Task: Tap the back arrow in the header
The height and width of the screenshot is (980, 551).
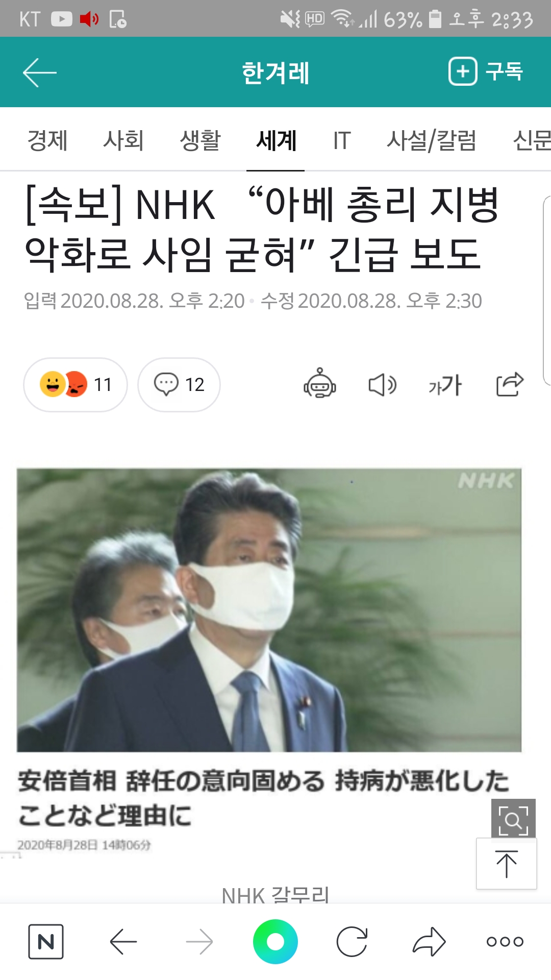Action: (39, 72)
